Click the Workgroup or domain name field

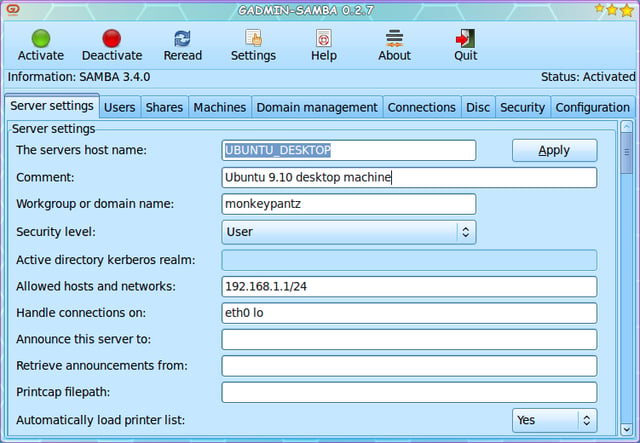[349, 204]
